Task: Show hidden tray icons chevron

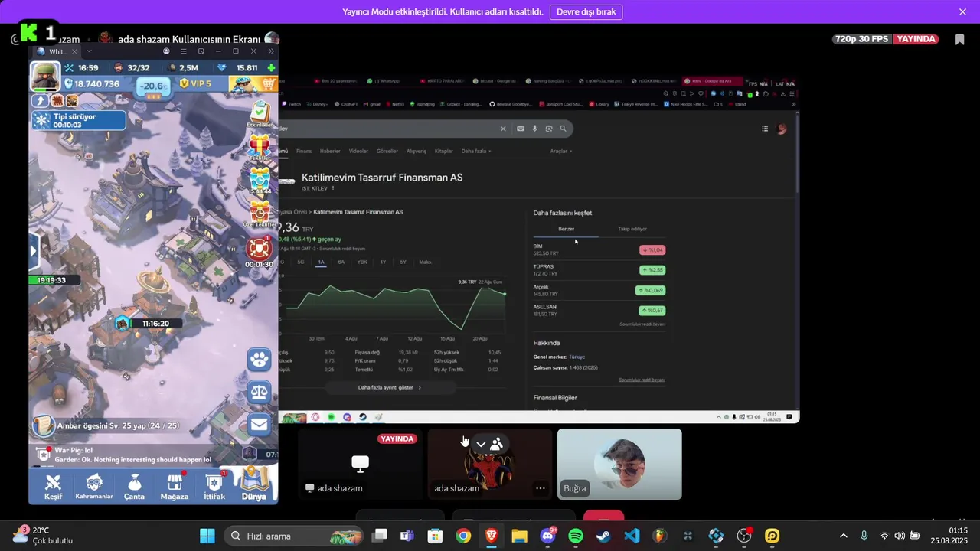Action: coord(844,536)
